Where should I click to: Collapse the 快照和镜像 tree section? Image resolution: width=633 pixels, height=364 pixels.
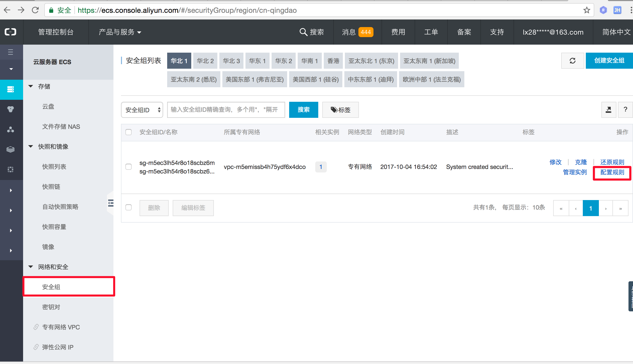pos(31,147)
